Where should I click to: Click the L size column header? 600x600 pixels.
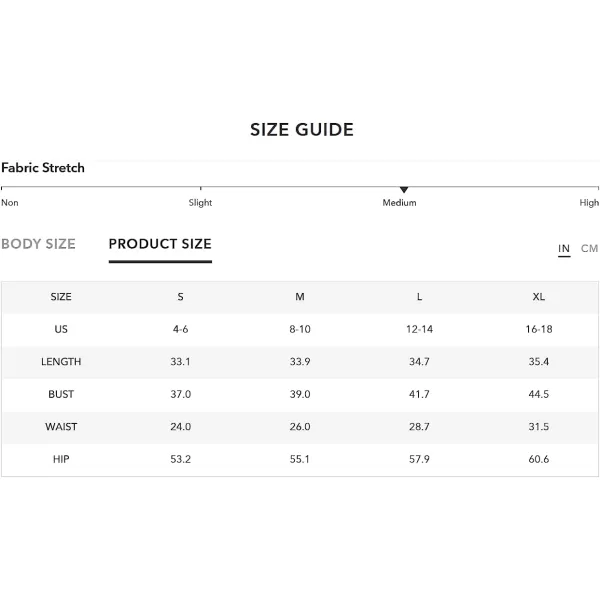coord(419,297)
